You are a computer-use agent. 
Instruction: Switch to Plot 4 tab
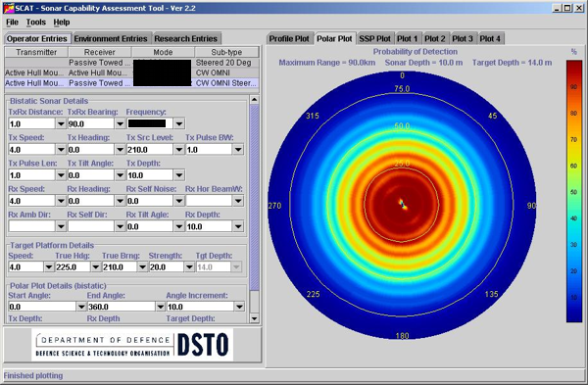[x=490, y=38]
